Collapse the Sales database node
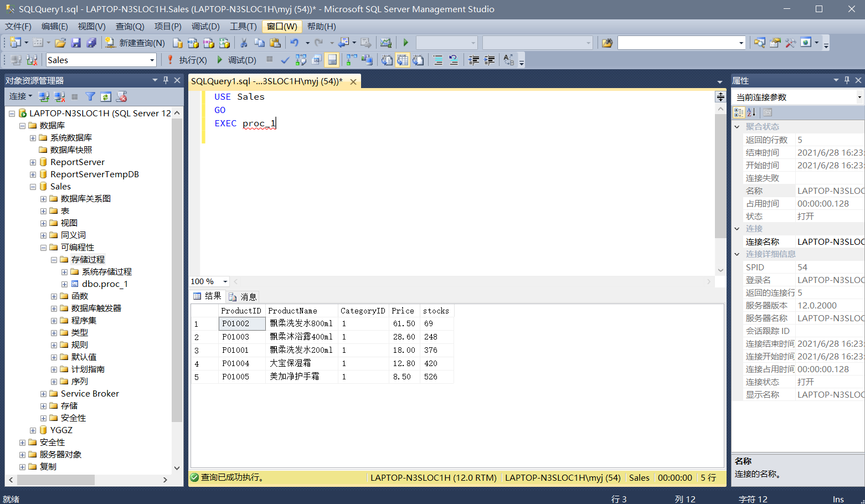Viewport: 865px width, 504px height. pos(33,187)
